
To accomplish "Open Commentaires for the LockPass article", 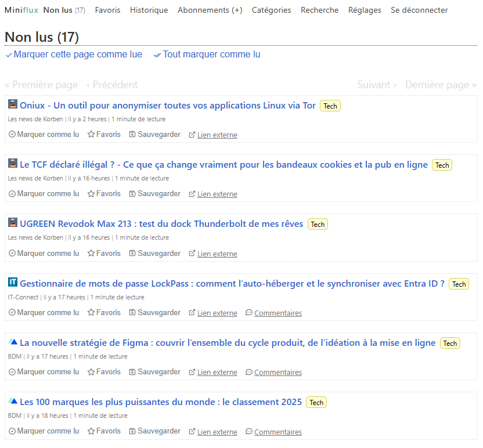I will pos(273,313).
